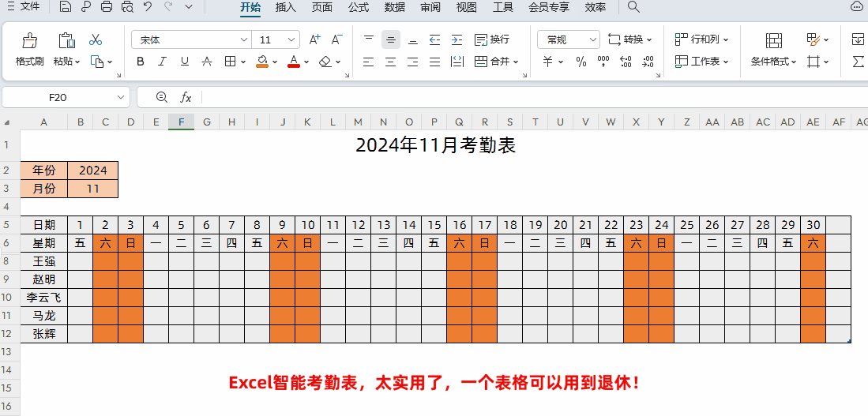Switch to the 数据 (Data) tab

click(x=395, y=7)
